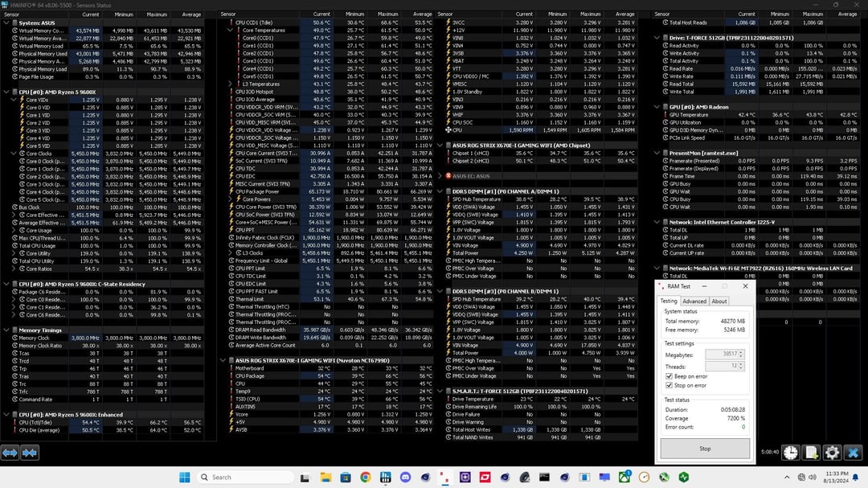Image resolution: width=868 pixels, height=488 pixels.
Task: Open the Windows Start menu
Action: tap(185, 477)
